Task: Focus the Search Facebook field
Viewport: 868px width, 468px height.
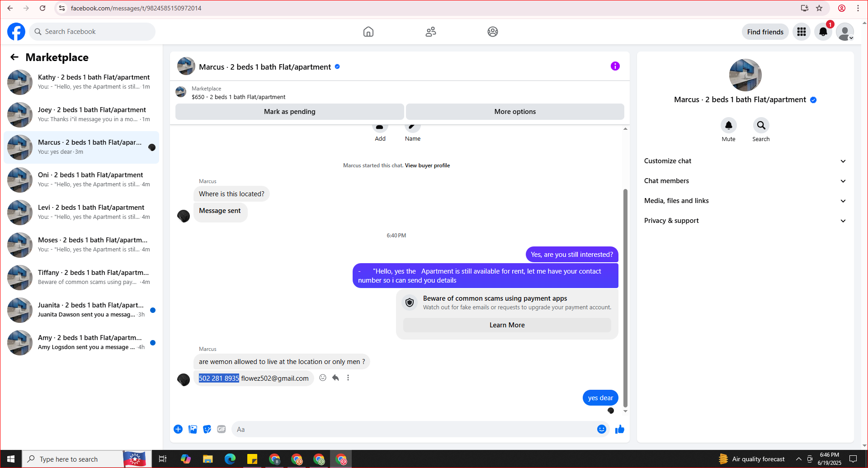Action: [93, 32]
